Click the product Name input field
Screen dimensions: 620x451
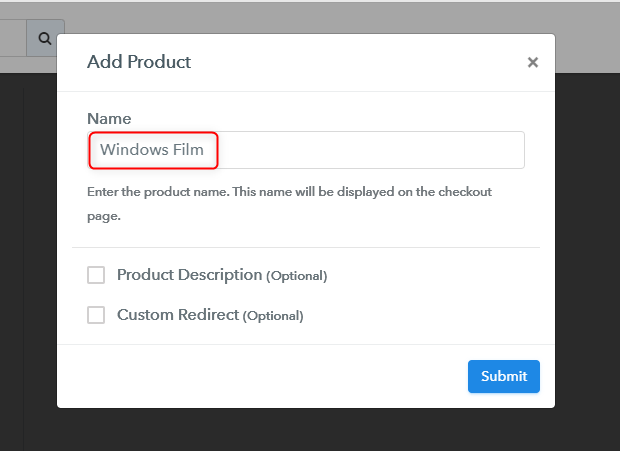pyautogui.click(x=306, y=150)
